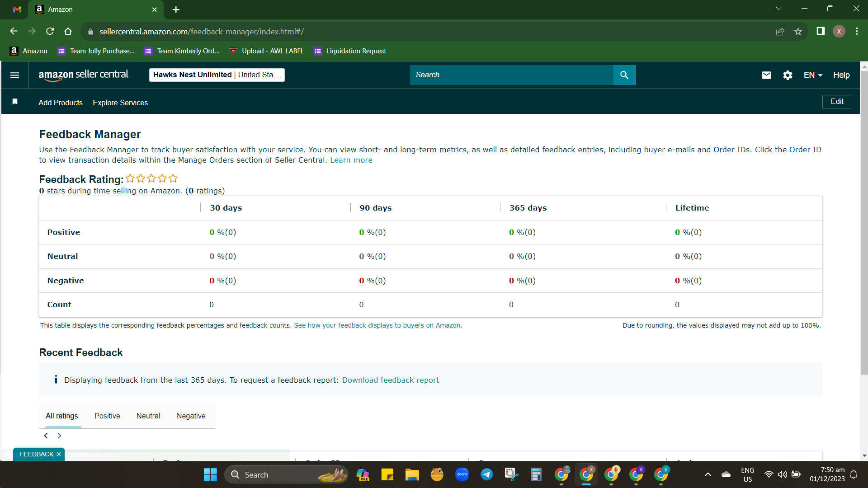This screenshot has width=868, height=488.
Task: Open File Explorer from taskbar
Action: [412, 474]
